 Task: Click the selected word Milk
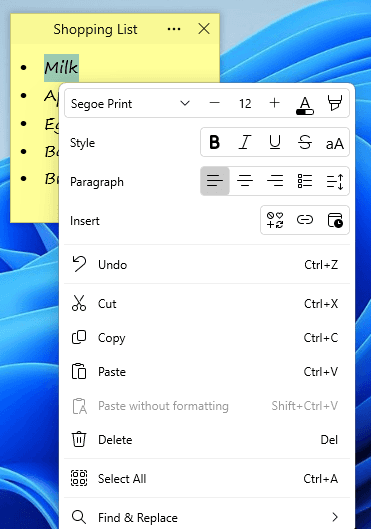pos(61,68)
